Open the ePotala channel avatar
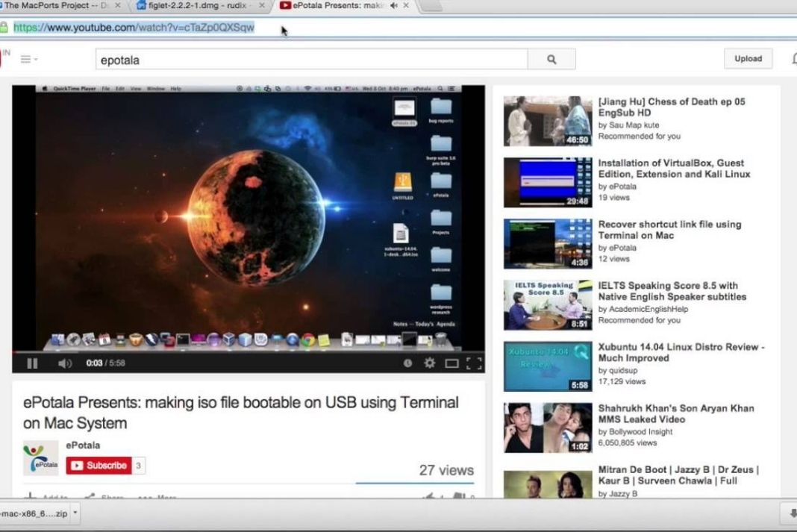797x532 pixels. point(40,457)
